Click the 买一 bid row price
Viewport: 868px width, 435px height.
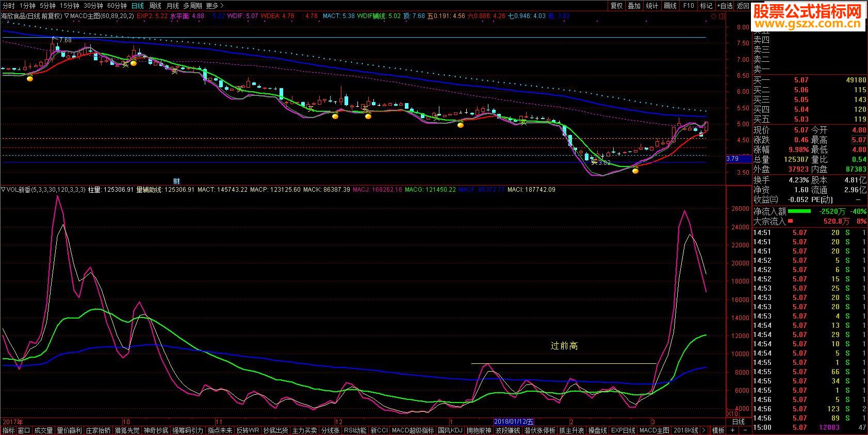coord(801,80)
